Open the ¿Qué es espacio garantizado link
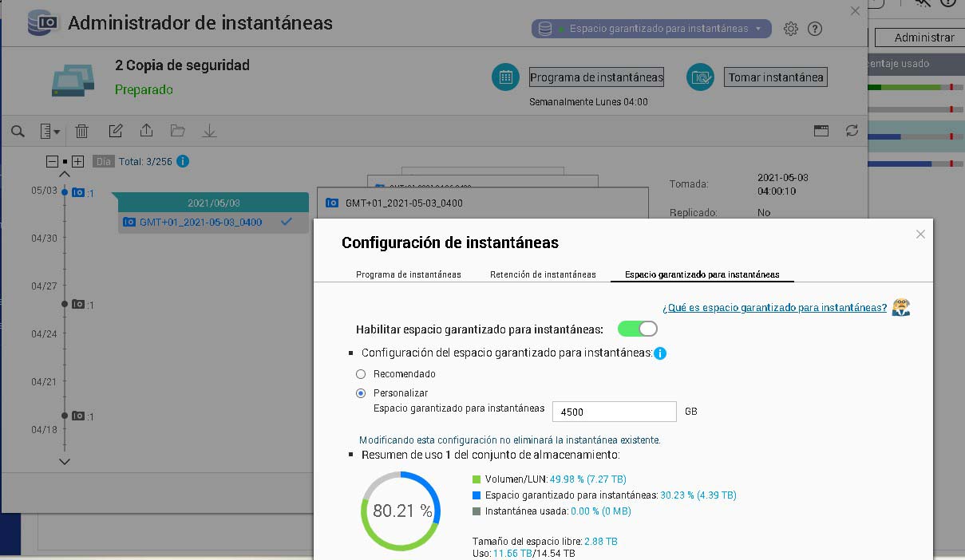This screenshot has width=965, height=560. (774, 308)
